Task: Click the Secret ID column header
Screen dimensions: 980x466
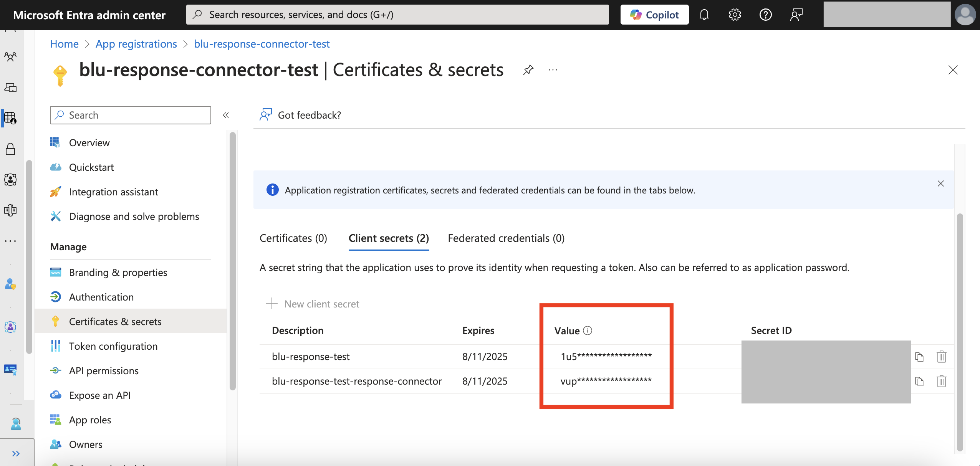Action: click(771, 330)
